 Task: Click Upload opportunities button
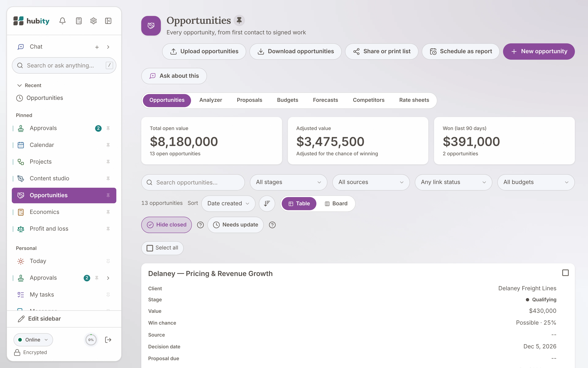pyautogui.click(x=204, y=52)
